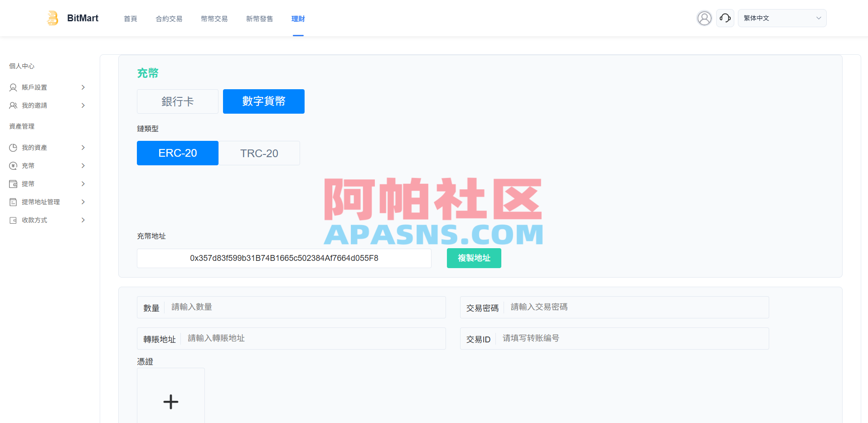868x423 pixels.
Task: Open the user profile avatar icon
Action: pyautogui.click(x=704, y=18)
